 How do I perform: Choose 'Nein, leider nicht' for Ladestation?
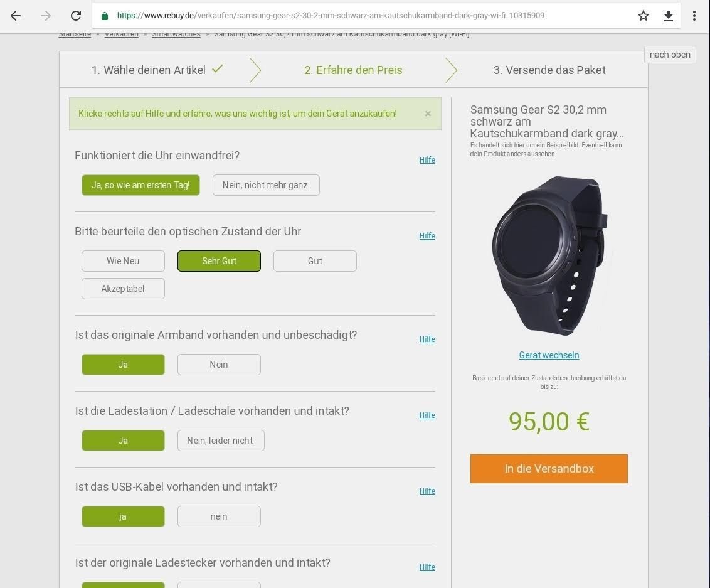pos(221,441)
